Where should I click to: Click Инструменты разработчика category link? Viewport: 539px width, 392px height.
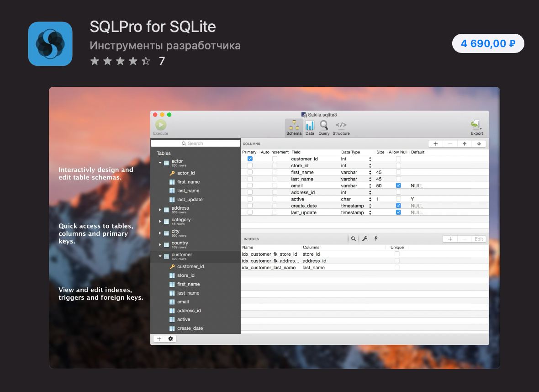[165, 45]
